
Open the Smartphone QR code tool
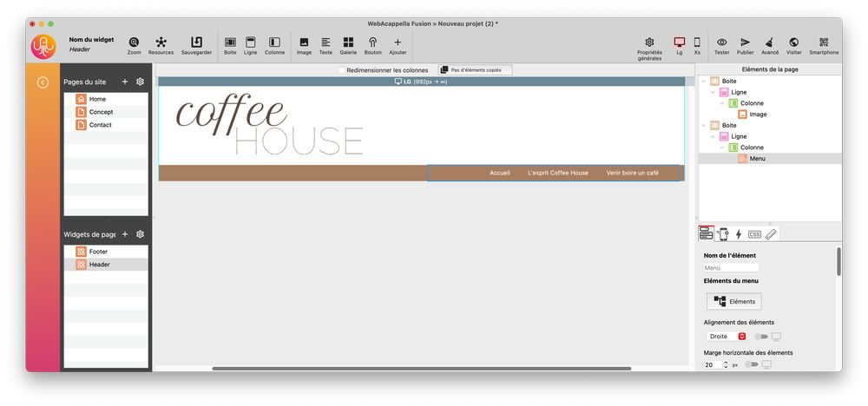point(824,45)
